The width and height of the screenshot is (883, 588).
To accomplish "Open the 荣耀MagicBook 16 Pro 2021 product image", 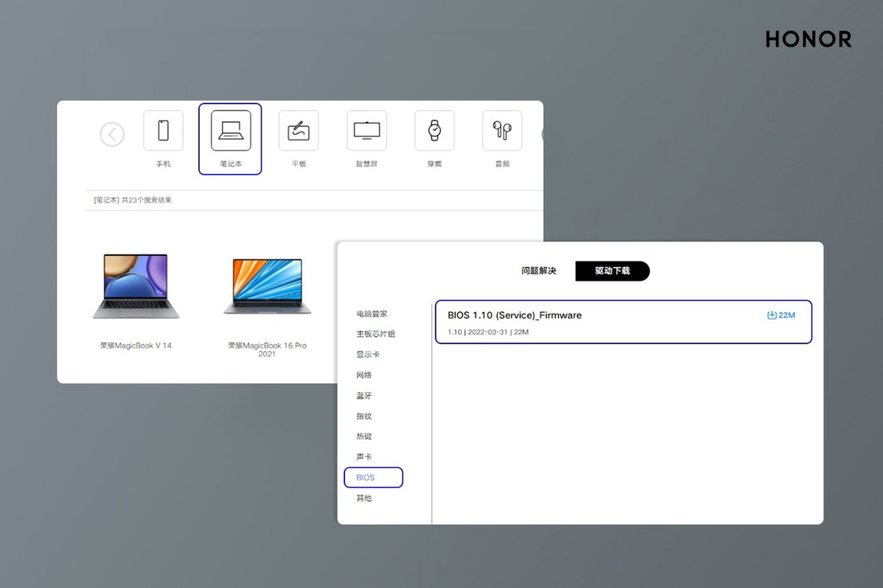I will (267, 287).
